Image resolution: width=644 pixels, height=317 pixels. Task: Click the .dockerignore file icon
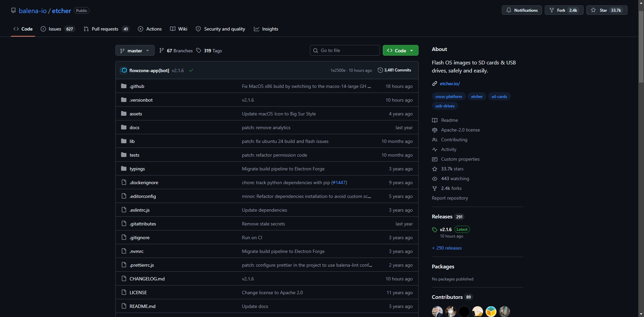[124, 182]
